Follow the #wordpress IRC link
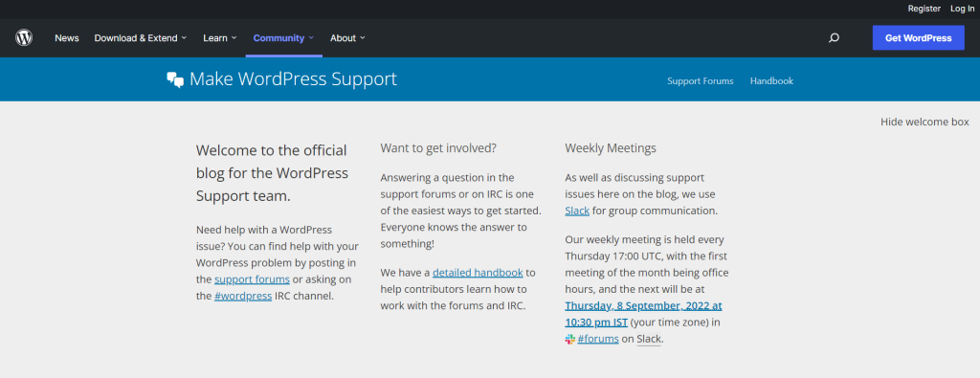980x378 pixels. point(243,296)
